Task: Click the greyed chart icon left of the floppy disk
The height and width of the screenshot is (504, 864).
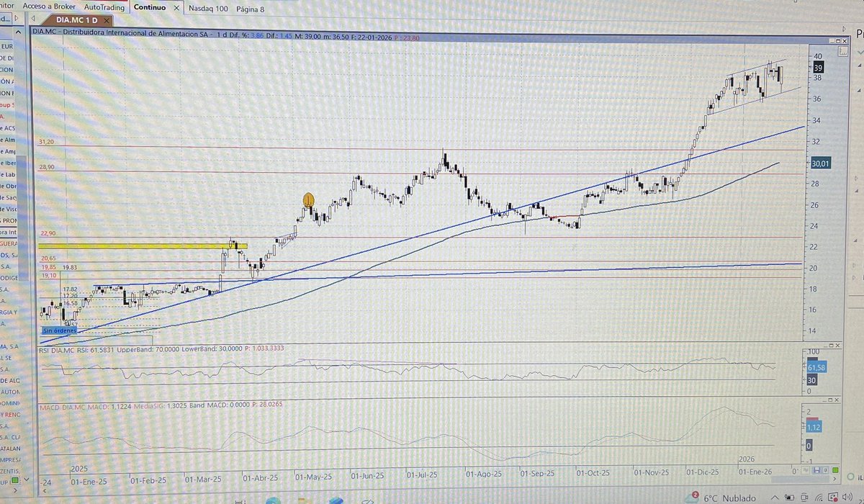Action: pos(805,469)
